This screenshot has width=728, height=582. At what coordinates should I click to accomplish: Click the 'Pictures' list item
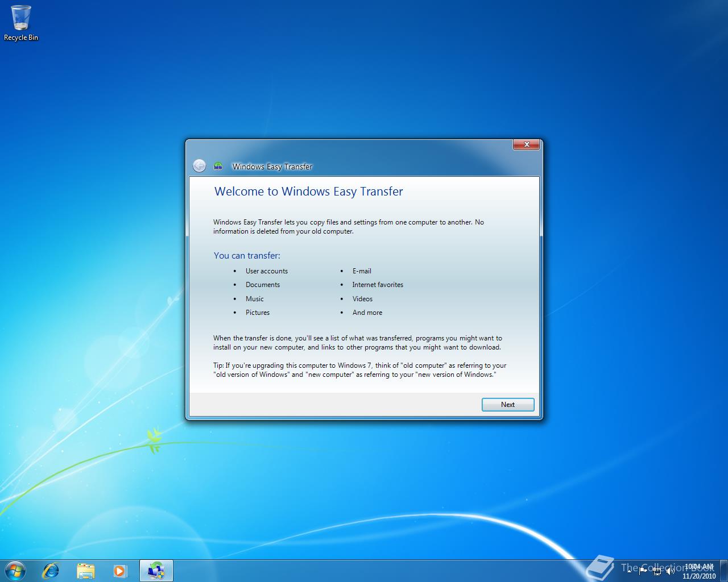pyautogui.click(x=258, y=313)
